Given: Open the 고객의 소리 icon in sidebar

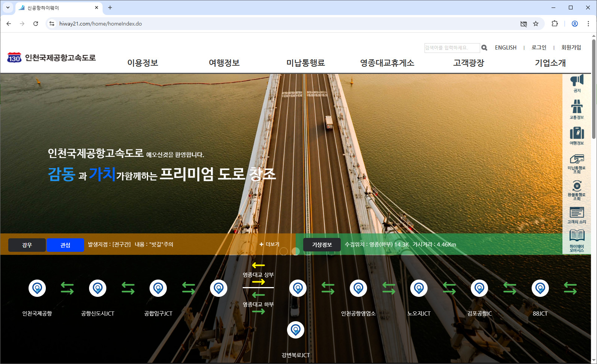Looking at the screenshot, I should [x=577, y=215].
